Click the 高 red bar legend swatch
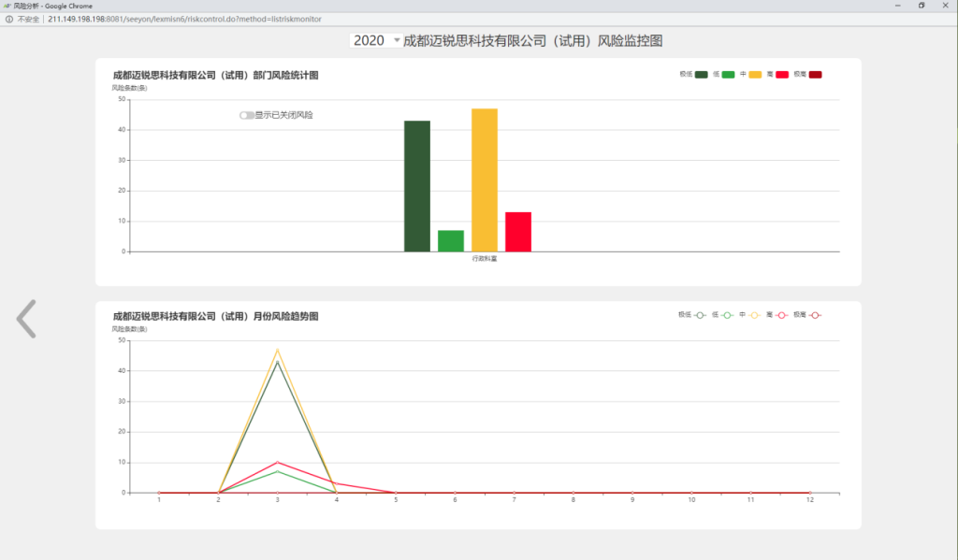This screenshot has width=958, height=560. tap(782, 75)
